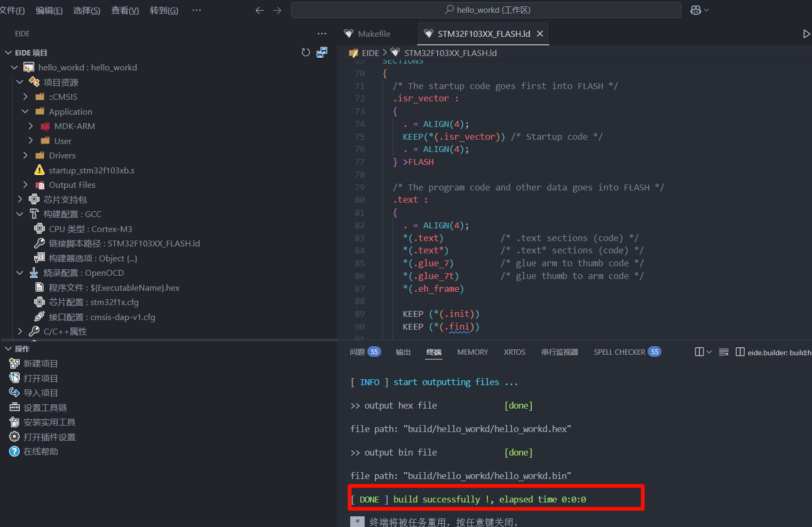Image resolution: width=812 pixels, height=527 pixels.
Task: Click the 新建项目 icon
Action: click(14, 363)
